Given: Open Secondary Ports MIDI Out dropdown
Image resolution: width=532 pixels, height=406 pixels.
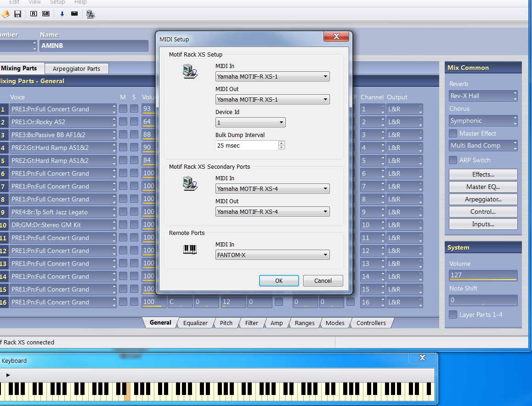Looking at the screenshot, I should click(x=272, y=212).
